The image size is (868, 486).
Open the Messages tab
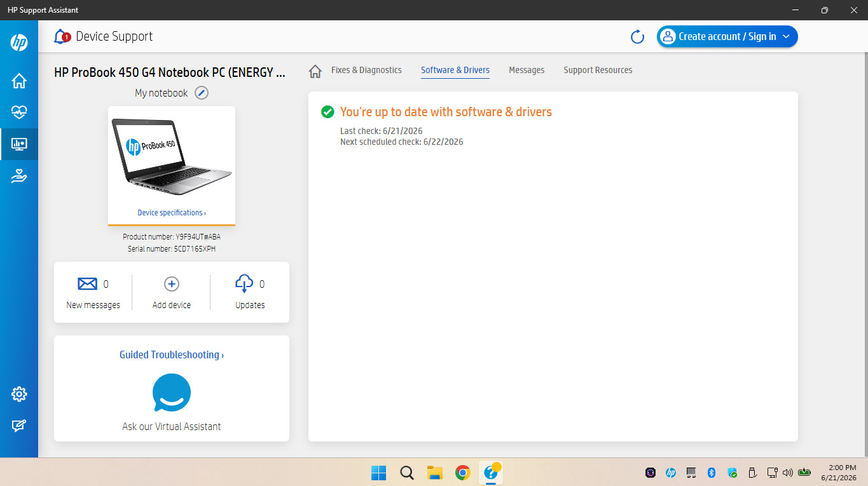527,70
